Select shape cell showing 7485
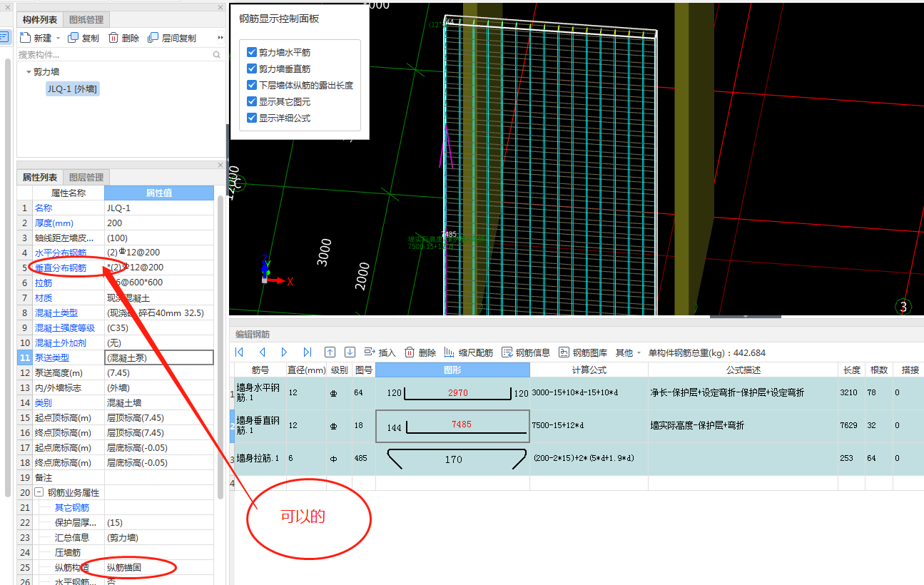The image size is (924, 585). (x=452, y=426)
